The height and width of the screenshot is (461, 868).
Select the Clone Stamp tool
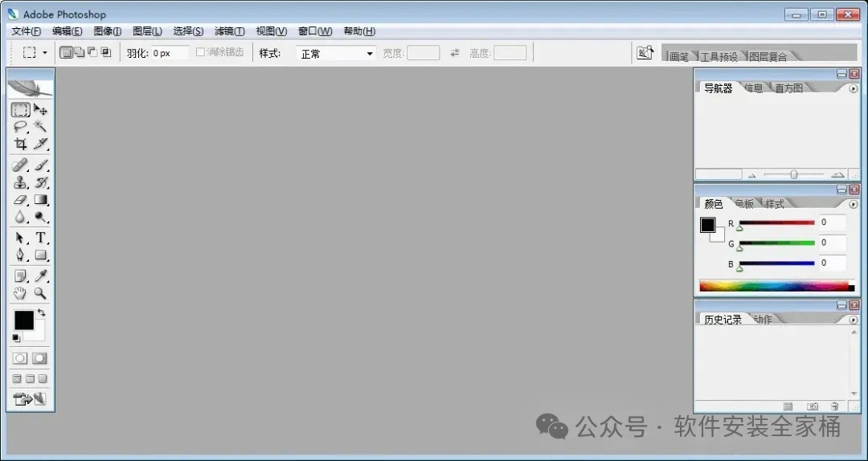pyautogui.click(x=20, y=182)
